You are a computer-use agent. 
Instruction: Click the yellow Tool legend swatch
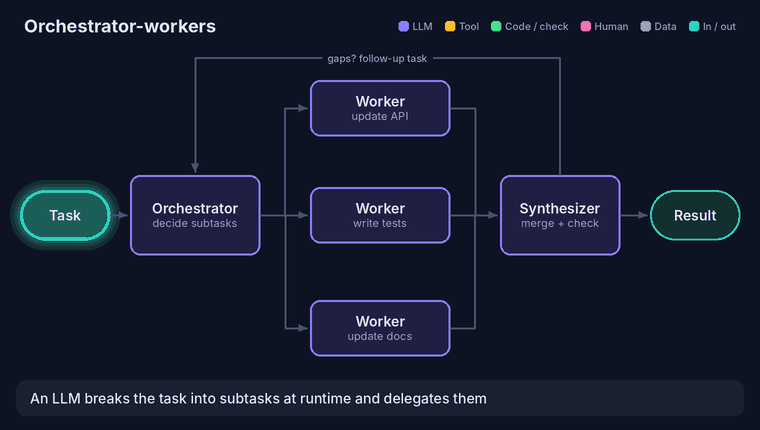tap(450, 26)
